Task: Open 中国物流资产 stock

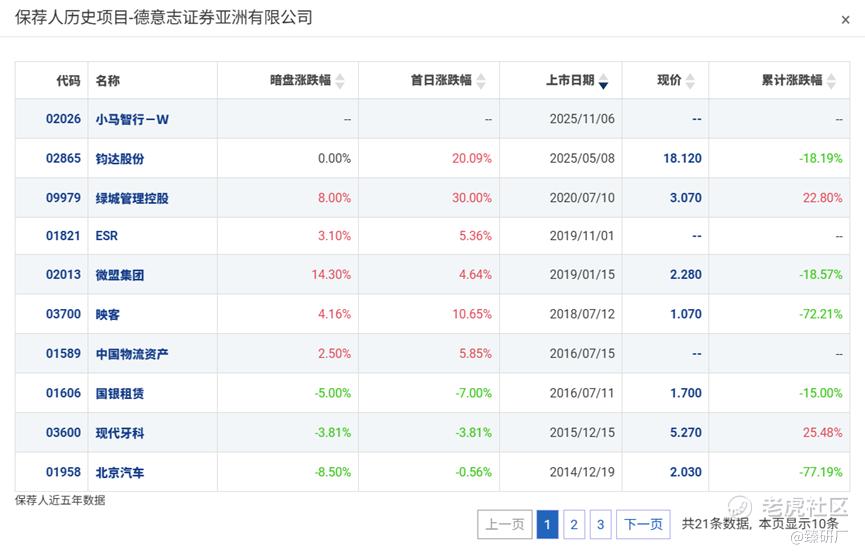Action: pos(132,354)
